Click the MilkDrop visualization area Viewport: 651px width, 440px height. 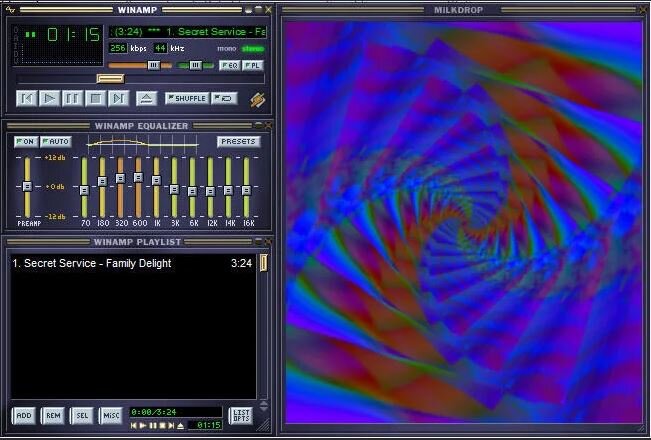(463, 222)
